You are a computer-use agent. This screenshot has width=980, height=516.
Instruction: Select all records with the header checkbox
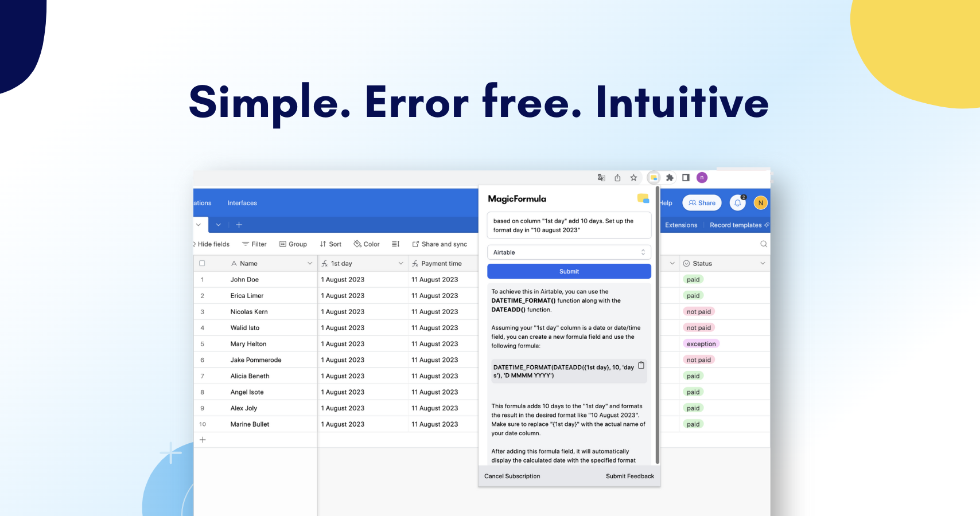(202, 263)
